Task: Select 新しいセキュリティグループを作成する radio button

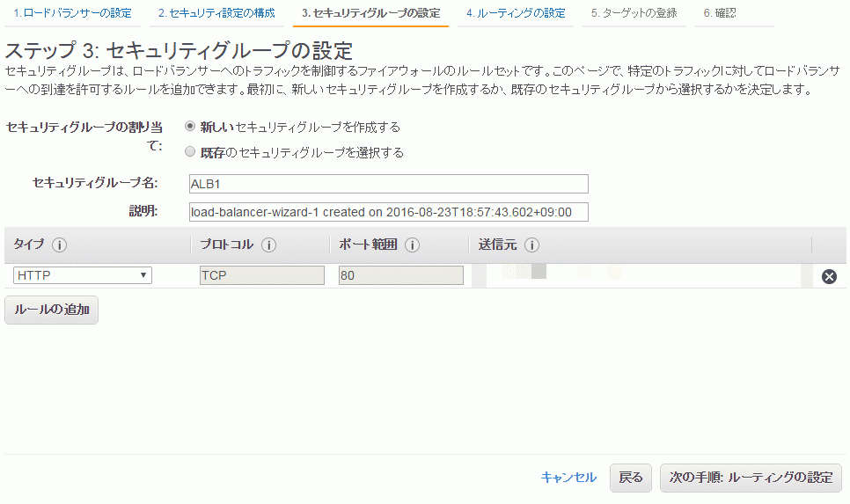Action: pos(190,127)
